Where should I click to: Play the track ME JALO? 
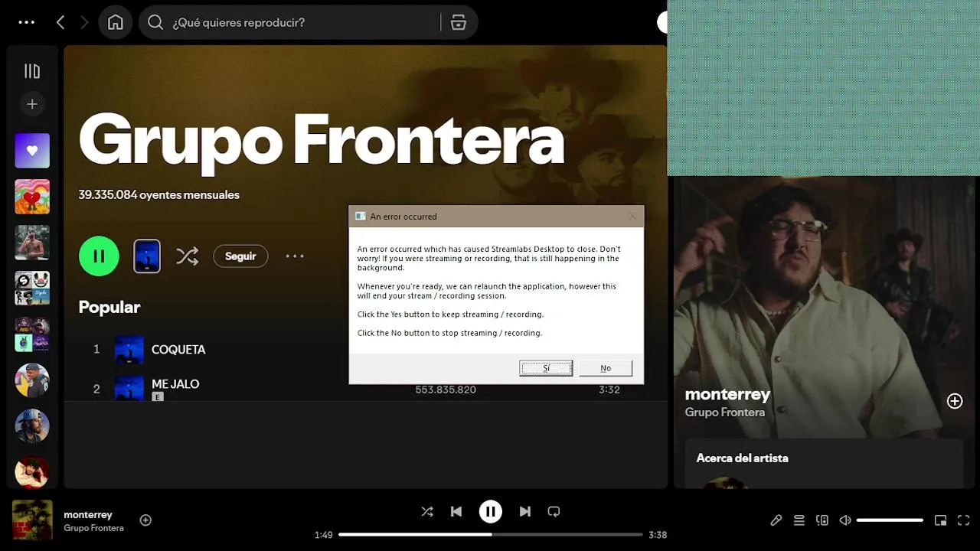pyautogui.click(x=175, y=384)
